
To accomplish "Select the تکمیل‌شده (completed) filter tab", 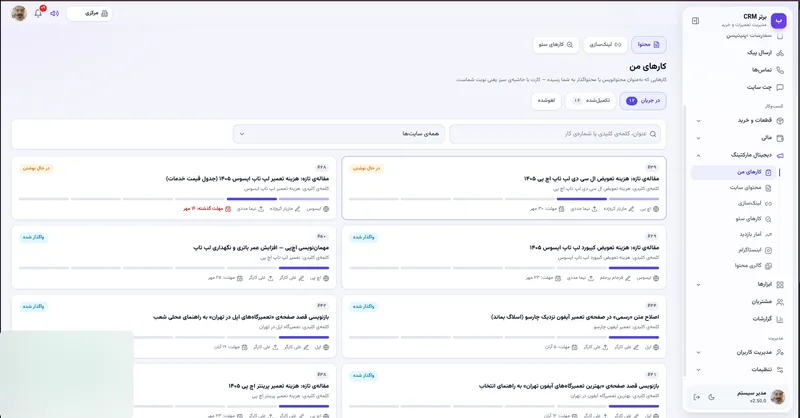I will pyautogui.click(x=591, y=101).
